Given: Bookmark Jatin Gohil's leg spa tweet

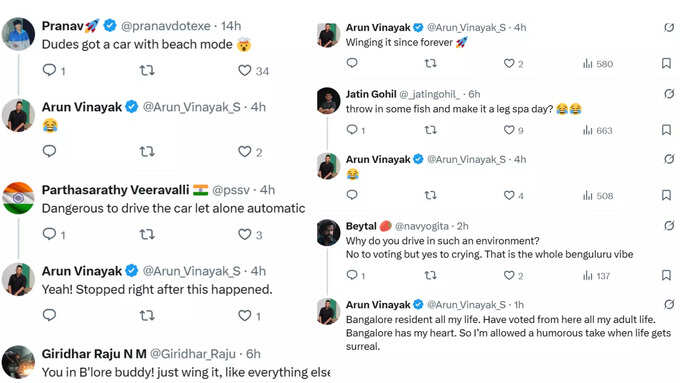Looking at the screenshot, I should pyautogui.click(x=666, y=130).
